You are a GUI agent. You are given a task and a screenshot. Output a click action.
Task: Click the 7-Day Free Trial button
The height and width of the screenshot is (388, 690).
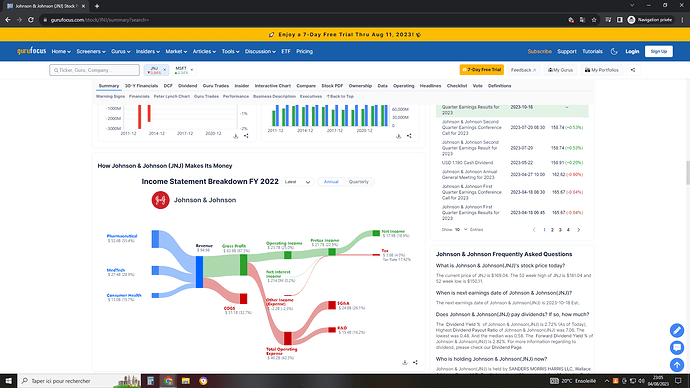481,70
